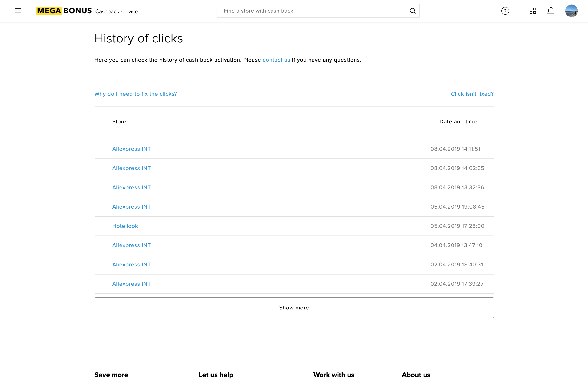Viewport: 588px width, 381px height.
Task: Click the Mega Bonus logo
Action: (64, 11)
